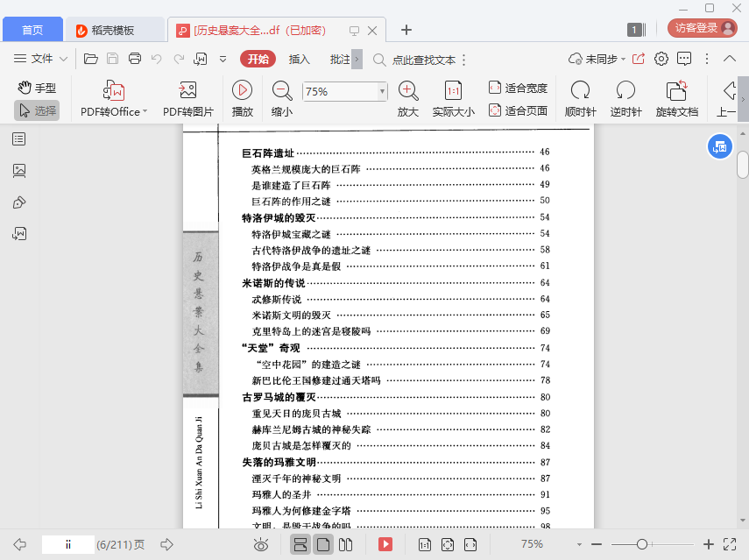Enable single page view mode
749x560 pixels.
click(323, 544)
